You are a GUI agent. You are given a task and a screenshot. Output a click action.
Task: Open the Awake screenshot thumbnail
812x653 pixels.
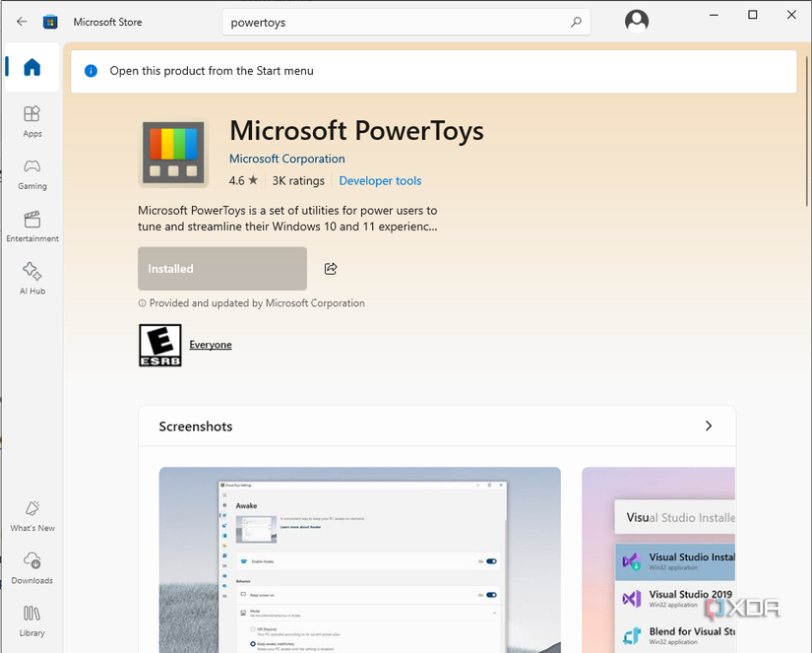[x=359, y=559]
